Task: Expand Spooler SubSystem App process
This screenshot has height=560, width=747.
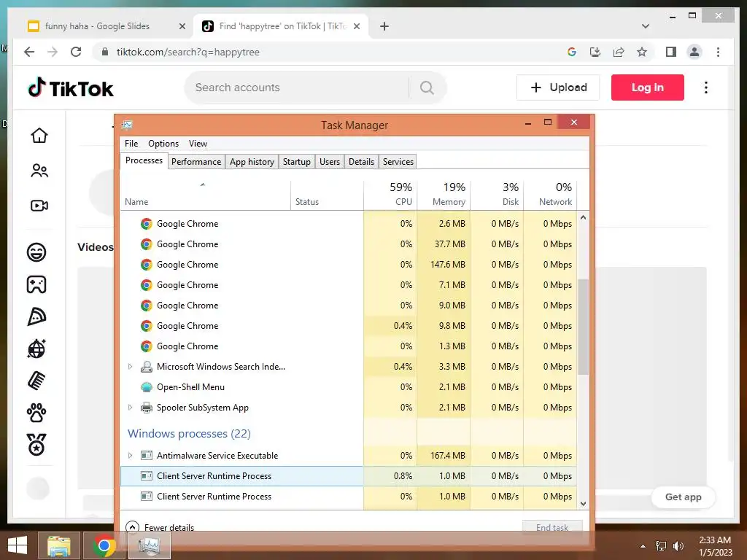Action: tap(130, 408)
